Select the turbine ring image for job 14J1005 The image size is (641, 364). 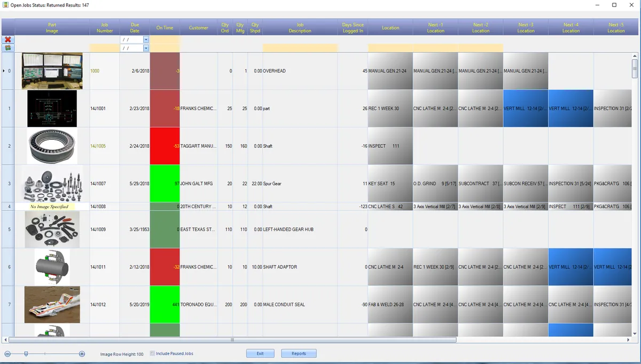point(52,146)
